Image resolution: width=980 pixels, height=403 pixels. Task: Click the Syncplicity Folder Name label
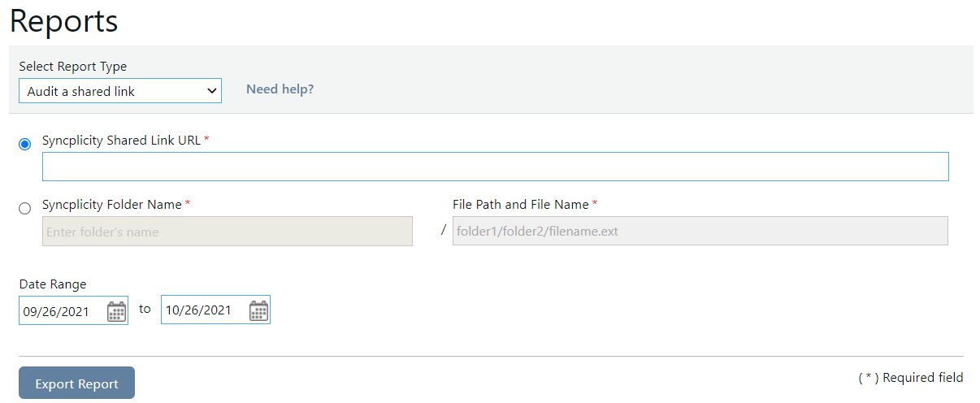(112, 205)
